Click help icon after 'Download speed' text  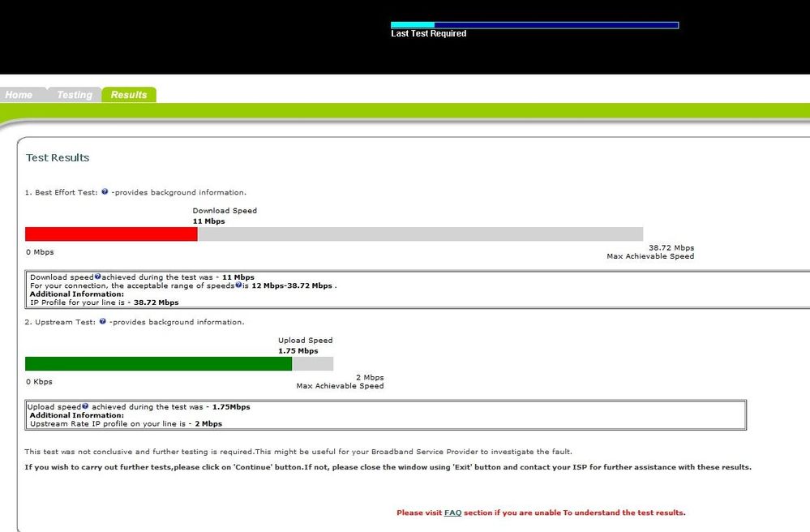[97, 277]
